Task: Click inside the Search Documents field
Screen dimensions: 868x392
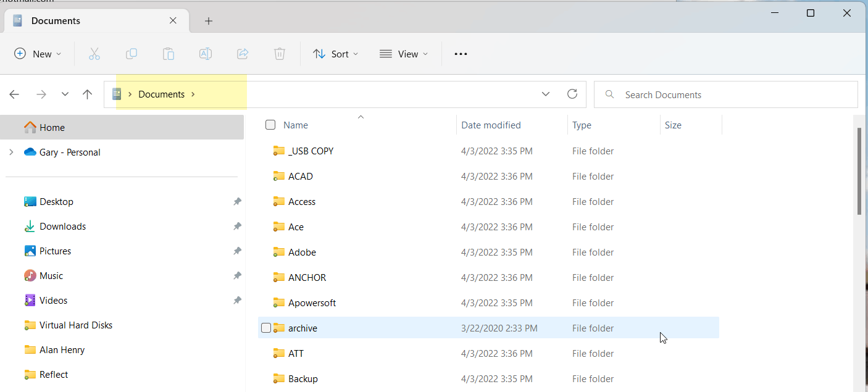Action: point(679,94)
